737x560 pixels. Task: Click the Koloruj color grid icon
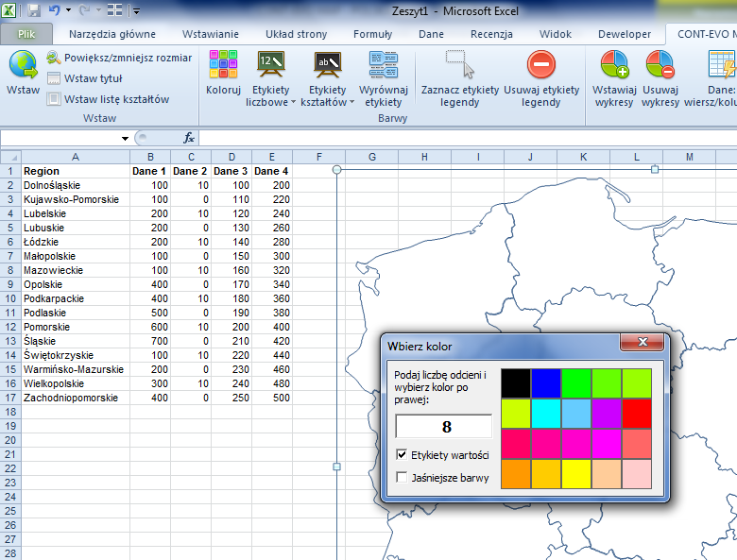tap(223, 64)
